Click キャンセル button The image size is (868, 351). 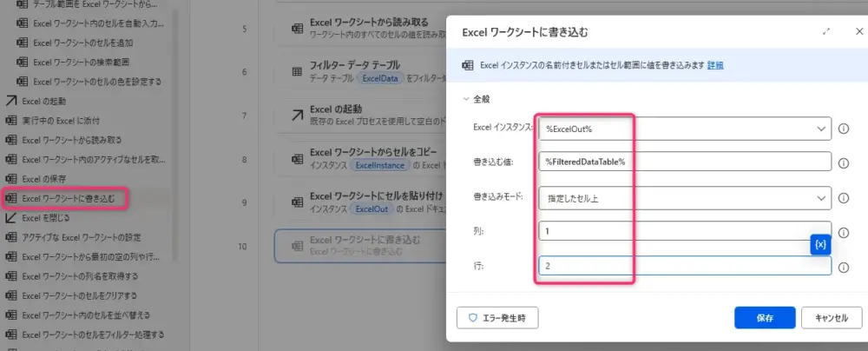(831, 318)
